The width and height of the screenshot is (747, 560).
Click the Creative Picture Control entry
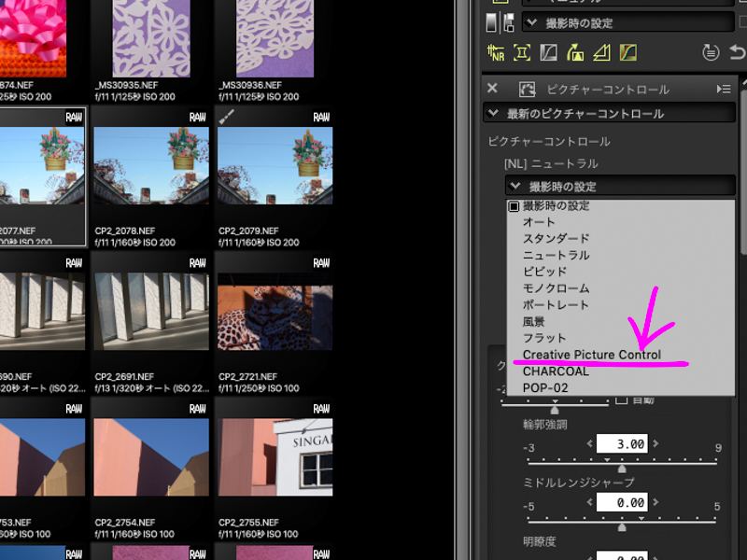point(620,355)
